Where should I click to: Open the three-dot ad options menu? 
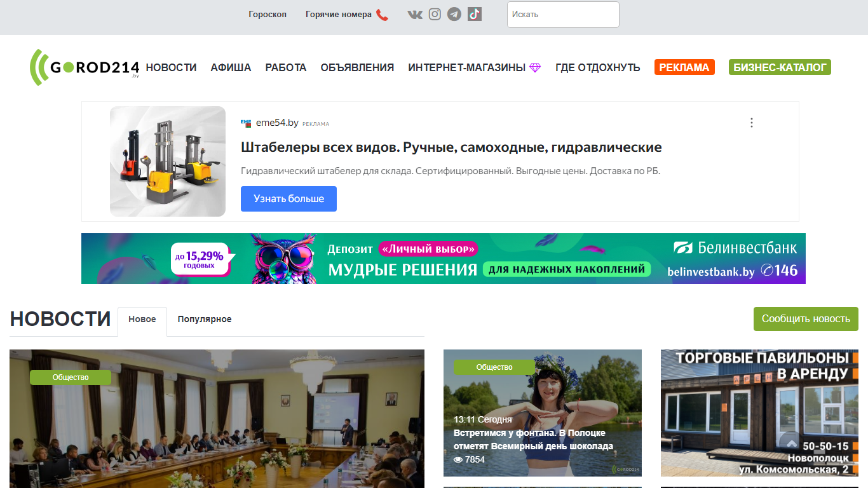pos(752,123)
